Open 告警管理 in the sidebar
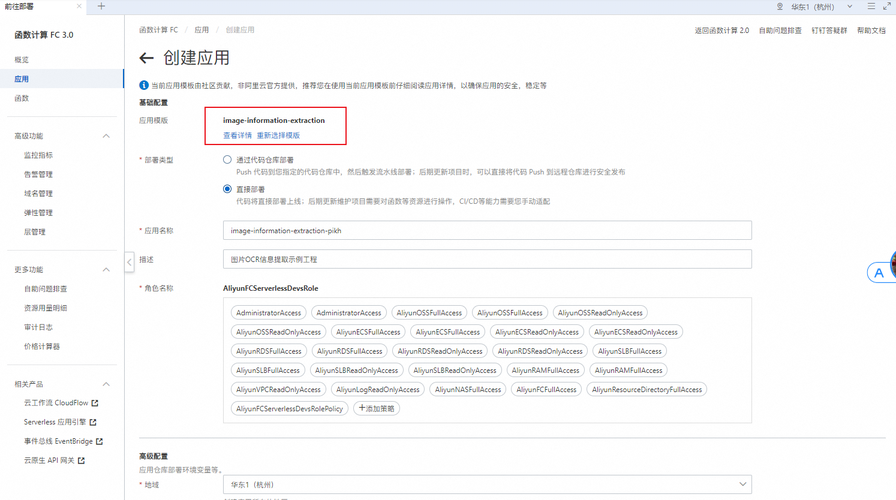896x500 pixels. [x=38, y=174]
